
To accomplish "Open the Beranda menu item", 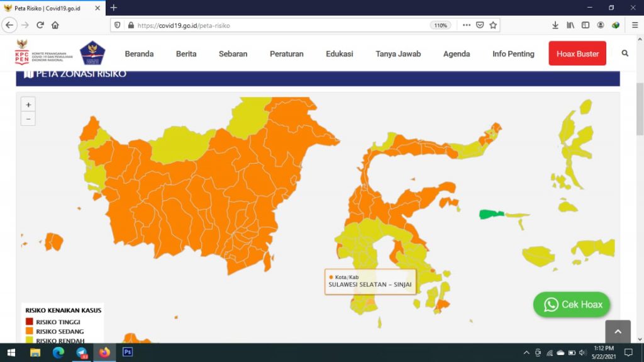I will point(139,54).
